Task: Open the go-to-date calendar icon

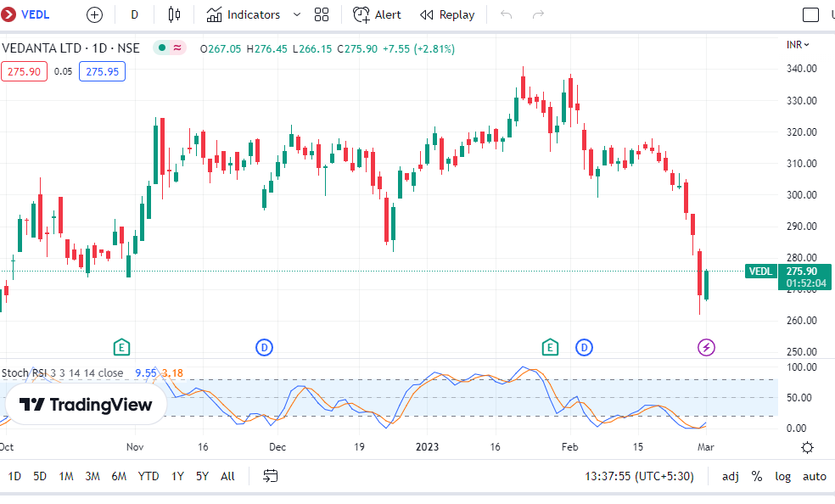Action: pyautogui.click(x=271, y=476)
